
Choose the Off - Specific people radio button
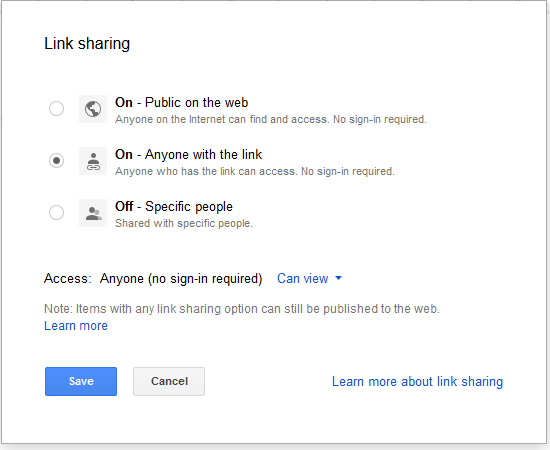click(x=56, y=213)
